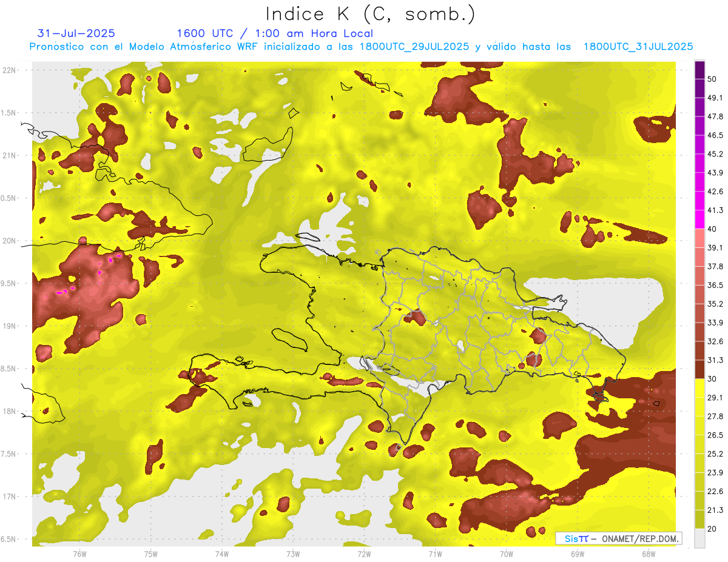Click the "18N" latitude axis label

[9, 412]
